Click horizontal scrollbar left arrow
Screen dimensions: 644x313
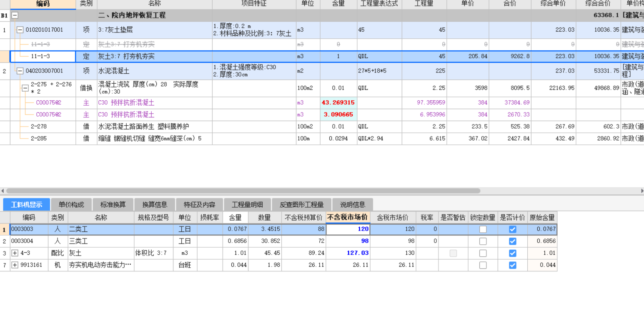click(3, 191)
